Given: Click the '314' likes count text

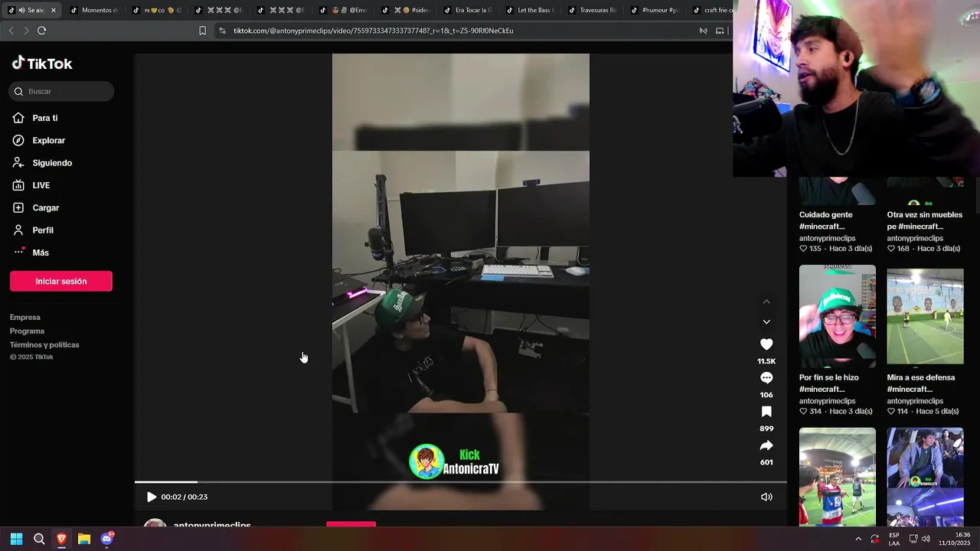Looking at the screenshot, I should [815, 411].
